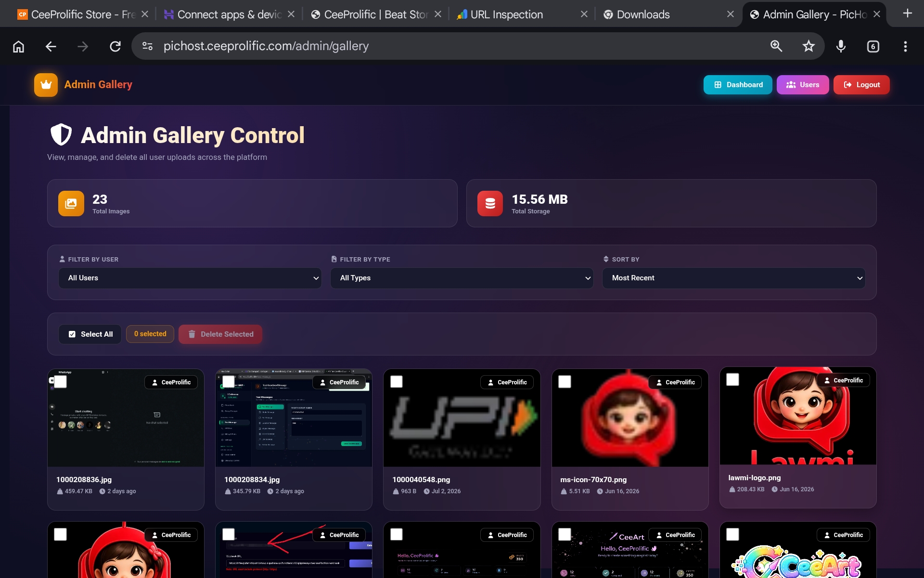924x578 pixels.
Task: Close the Downloads tab
Action: 731,14
